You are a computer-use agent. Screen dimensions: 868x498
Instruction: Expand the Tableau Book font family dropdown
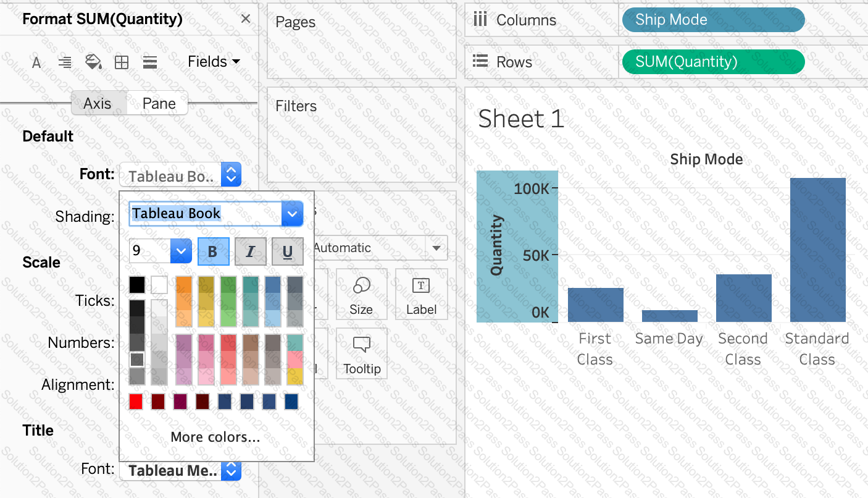click(x=292, y=214)
